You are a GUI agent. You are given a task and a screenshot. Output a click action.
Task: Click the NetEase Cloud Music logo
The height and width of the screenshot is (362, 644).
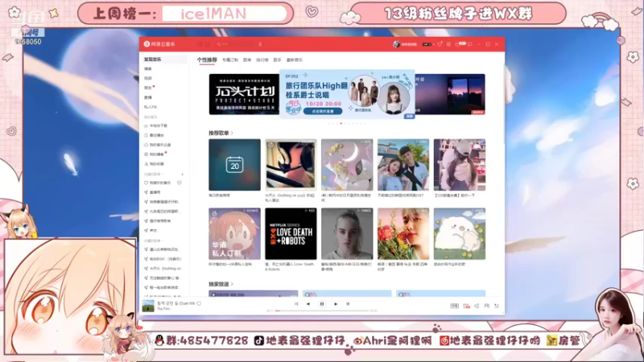(x=159, y=44)
